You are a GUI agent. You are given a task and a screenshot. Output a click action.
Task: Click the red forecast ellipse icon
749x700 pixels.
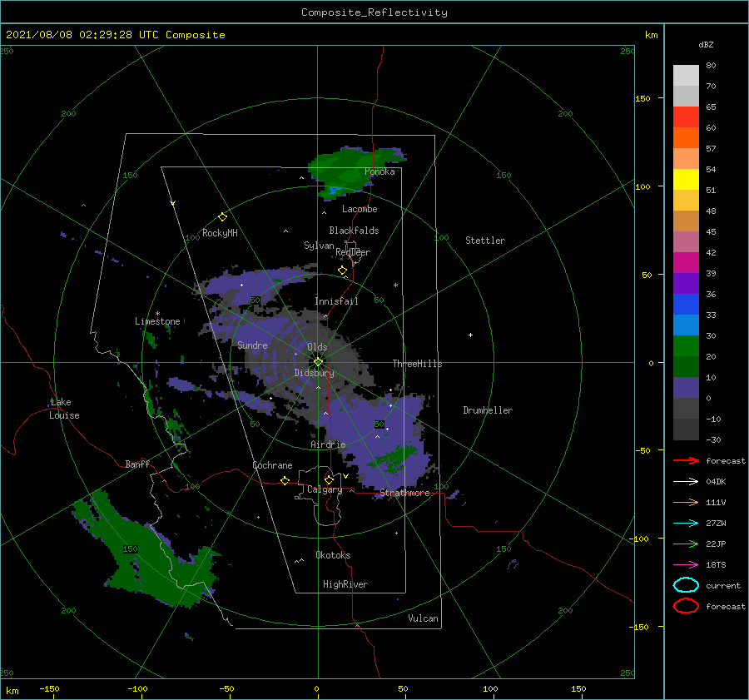pyautogui.click(x=686, y=606)
